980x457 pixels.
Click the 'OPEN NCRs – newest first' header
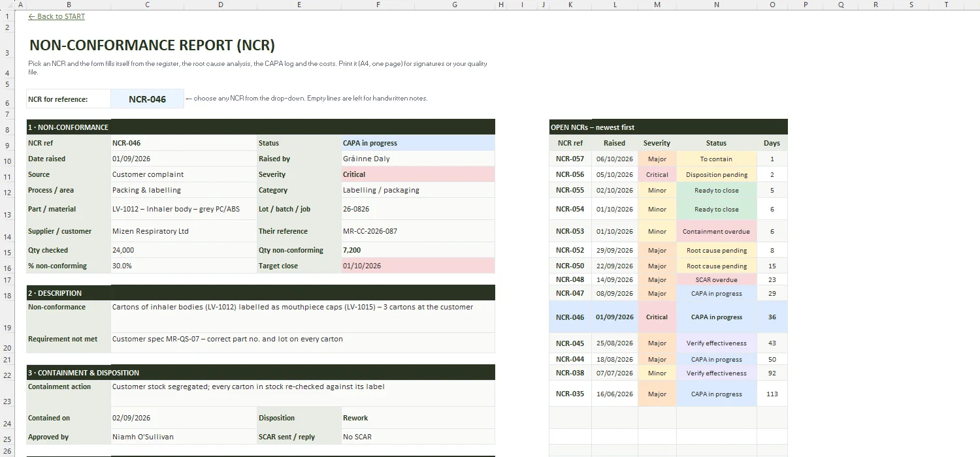[x=668, y=127]
